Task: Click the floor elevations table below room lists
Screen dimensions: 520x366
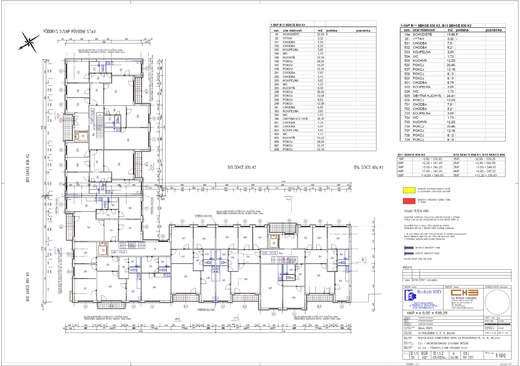Action: [451, 166]
